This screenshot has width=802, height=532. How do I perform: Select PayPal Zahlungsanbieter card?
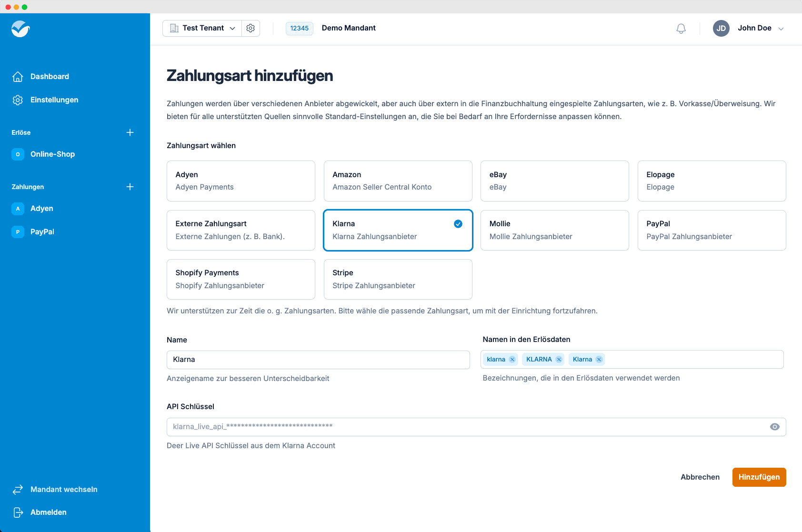[712, 230]
